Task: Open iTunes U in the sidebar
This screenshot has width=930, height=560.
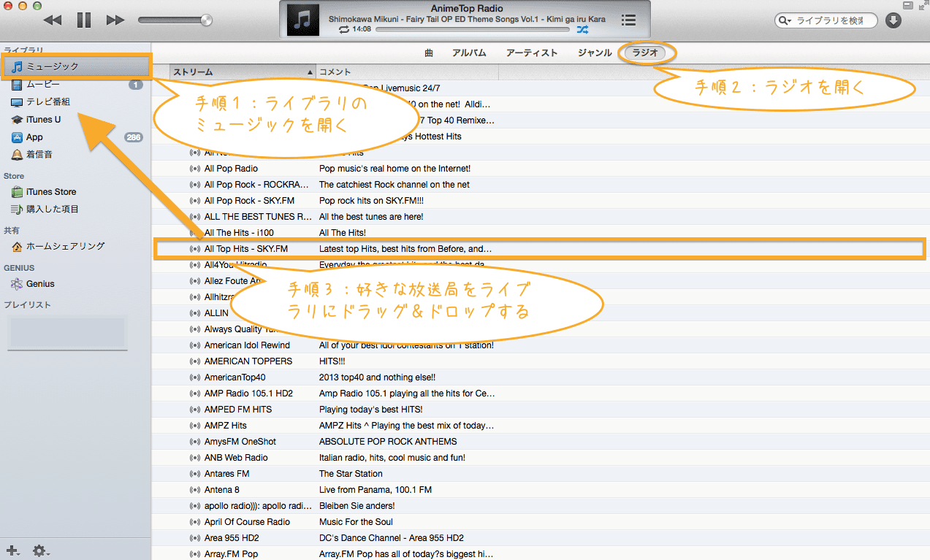Action: [76, 120]
